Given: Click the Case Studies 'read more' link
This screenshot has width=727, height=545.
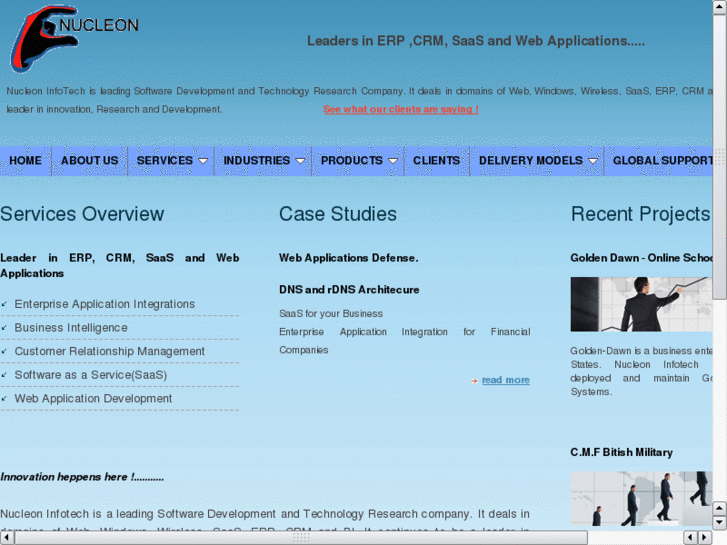Looking at the screenshot, I should pyautogui.click(x=506, y=380).
